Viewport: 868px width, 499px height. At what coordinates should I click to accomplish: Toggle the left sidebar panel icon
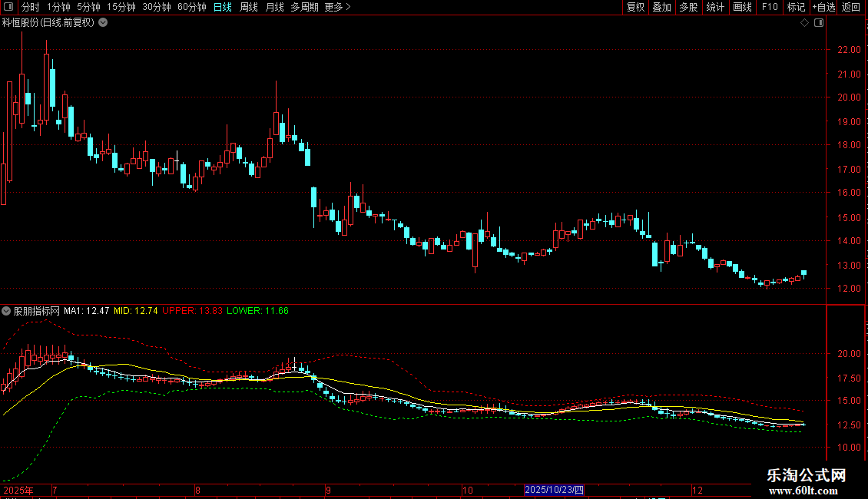[x=8, y=7]
